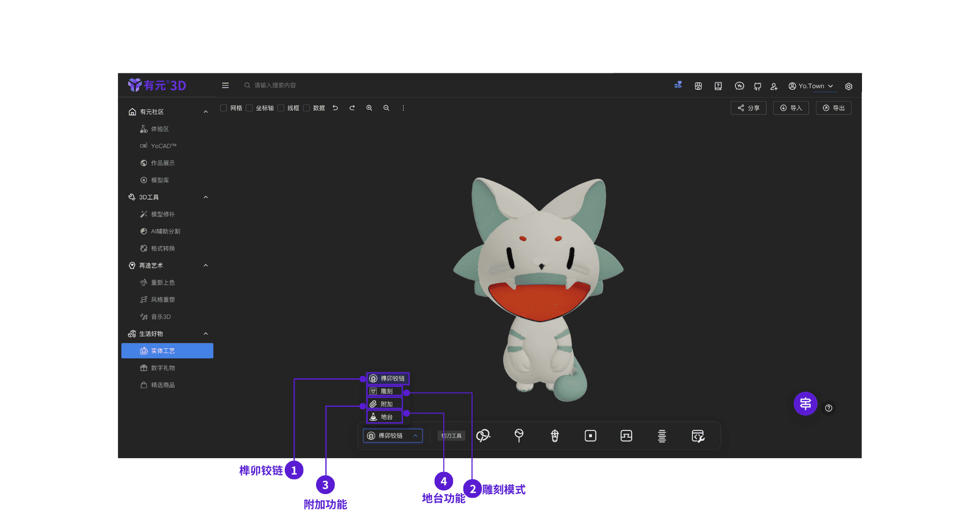
Task: Collapse the 3D工具 sidebar section
Action: pyautogui.click(x=206, y=197)
